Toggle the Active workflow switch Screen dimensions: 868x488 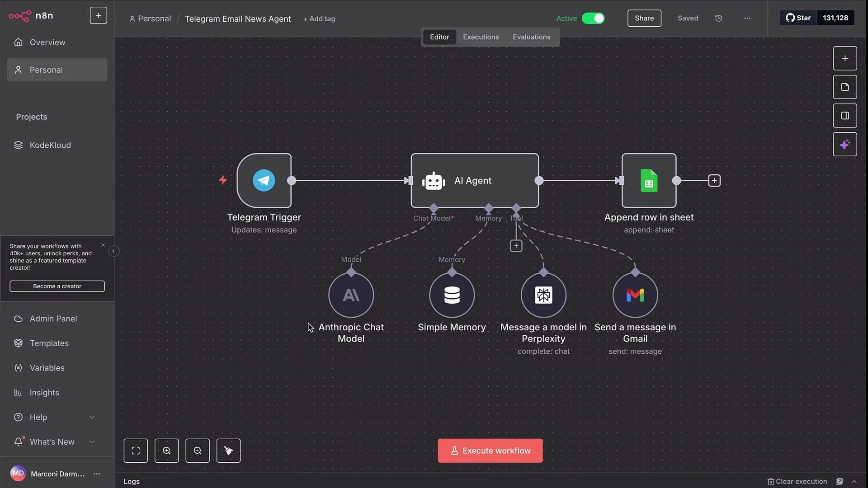(593, 18)
